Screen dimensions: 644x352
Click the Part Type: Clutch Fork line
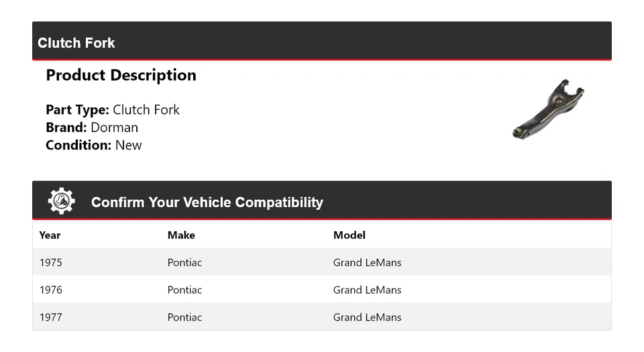[x=113, y=110]
